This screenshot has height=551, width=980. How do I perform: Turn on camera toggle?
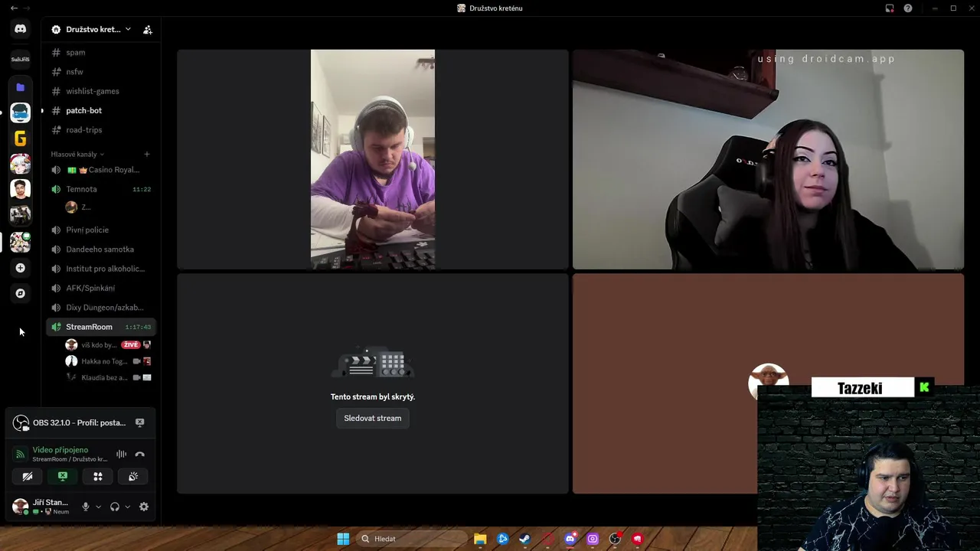point(28,476)
